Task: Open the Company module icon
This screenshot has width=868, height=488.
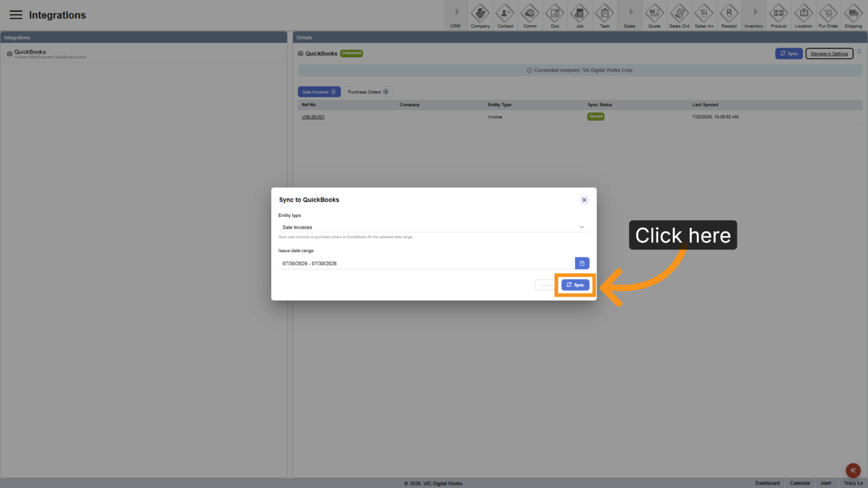Action: [x=480, y=15]
